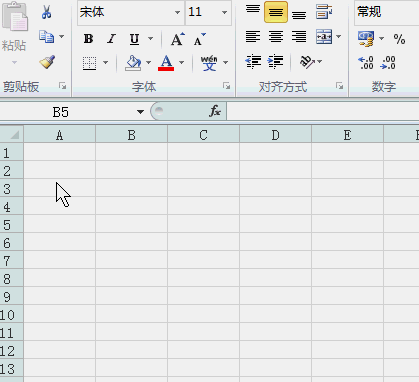
Task: Open underline style dropdown arrow
Action: tap(150, 39)
